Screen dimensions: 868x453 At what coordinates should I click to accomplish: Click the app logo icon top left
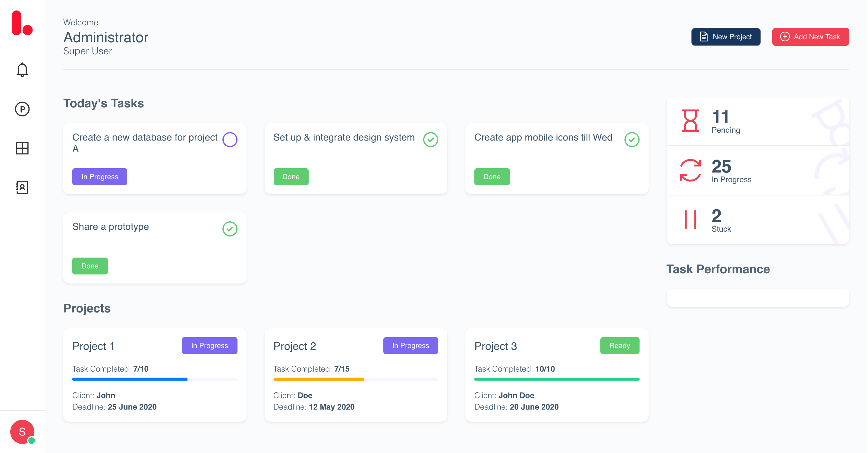(x=21, y=24)
